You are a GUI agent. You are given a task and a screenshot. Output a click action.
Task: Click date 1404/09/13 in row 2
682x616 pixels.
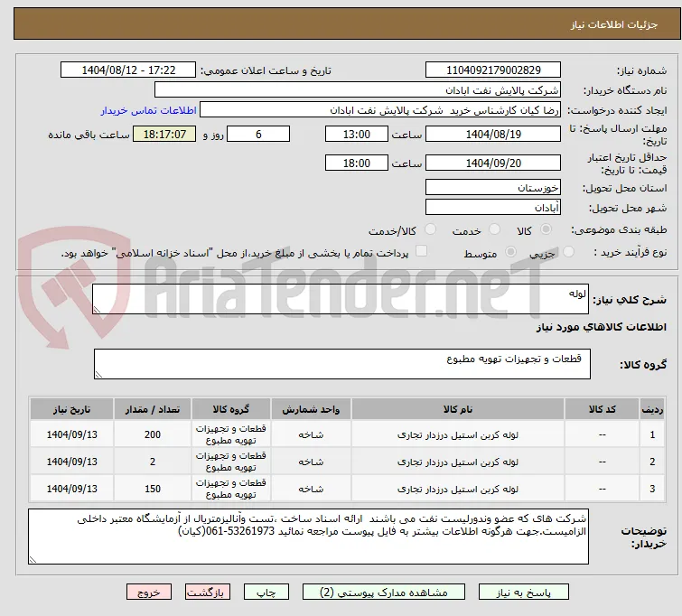tap(71, 462)
